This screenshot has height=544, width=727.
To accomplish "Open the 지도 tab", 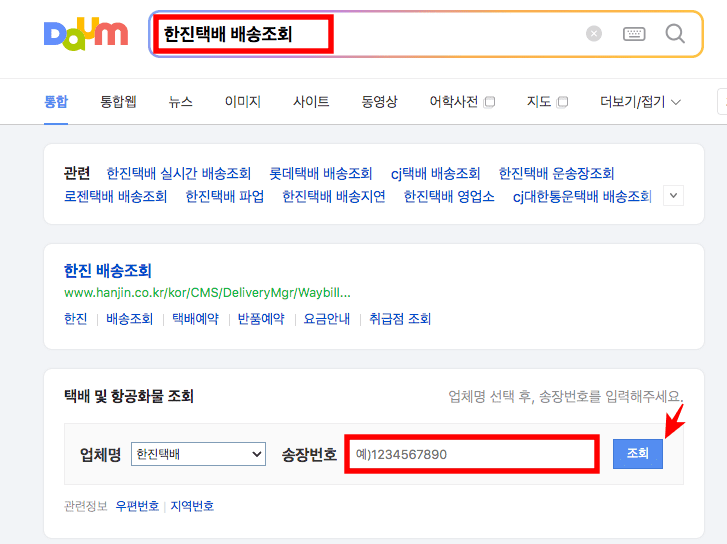I will click(539, 102).
